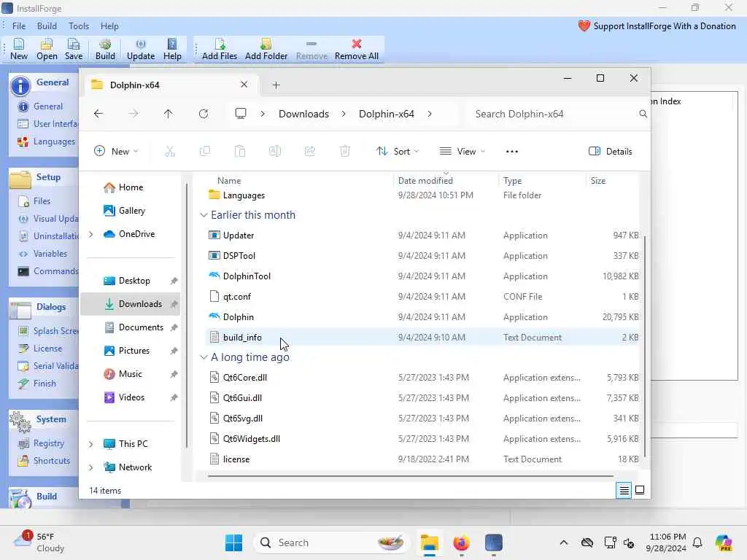Select the build_info text document
The image size is (747, 560).
(423, 337)
